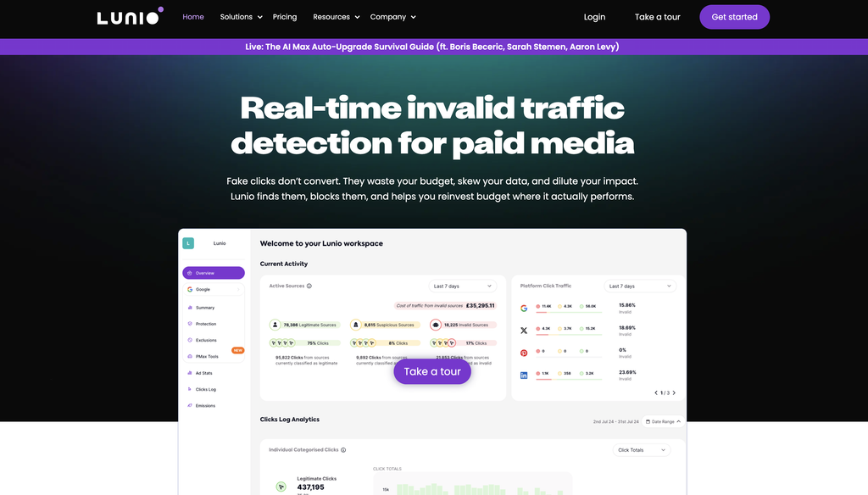Click the Exclusions sidebar icon
Viewport: 868px width, 495px height.
[190, 340]
